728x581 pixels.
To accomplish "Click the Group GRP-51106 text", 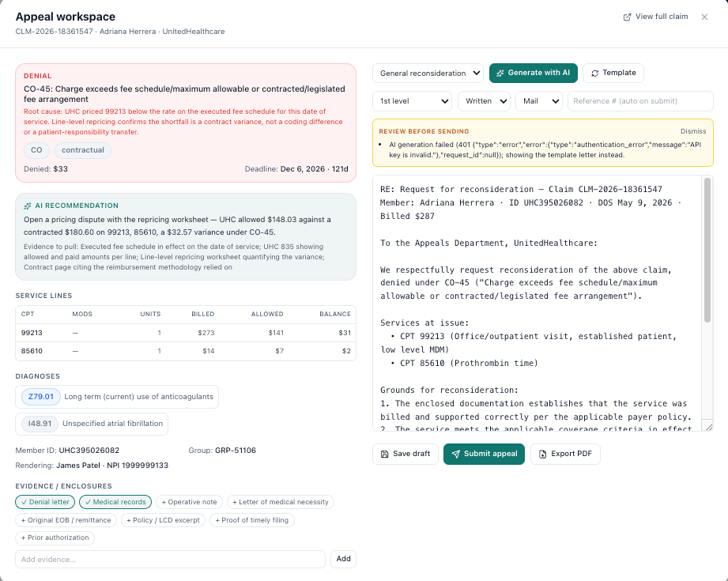I will click(x=222, y=451).
